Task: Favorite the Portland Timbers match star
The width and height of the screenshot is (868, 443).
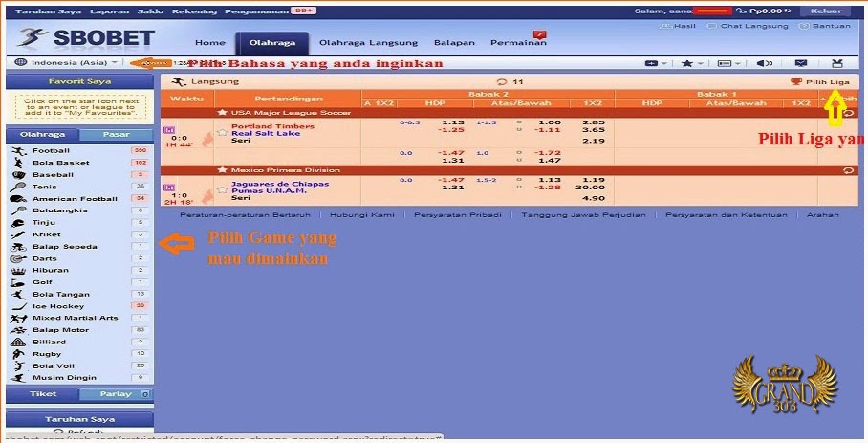Action: pyautogui.click(x=222, y=133)
